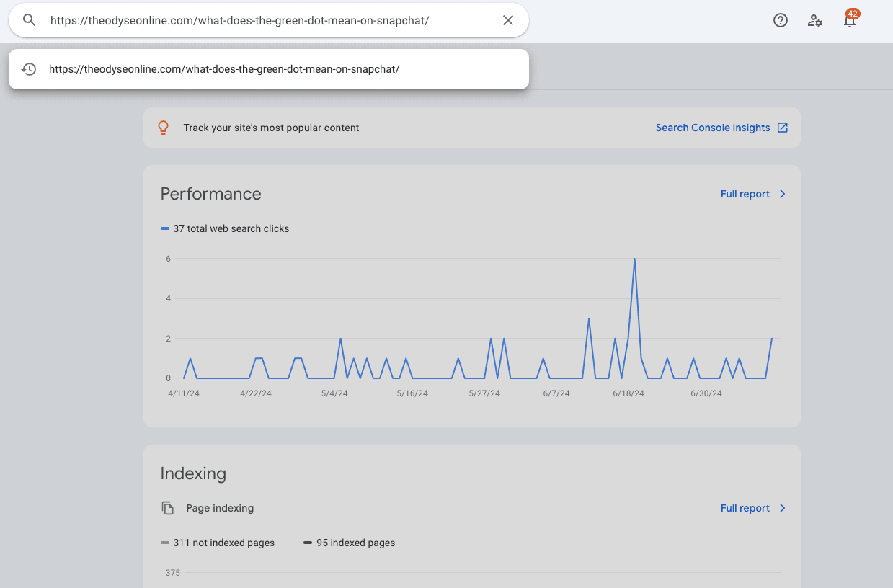Click the Page indexing copy icon
The image size is (893, 588).
[168, 508]
